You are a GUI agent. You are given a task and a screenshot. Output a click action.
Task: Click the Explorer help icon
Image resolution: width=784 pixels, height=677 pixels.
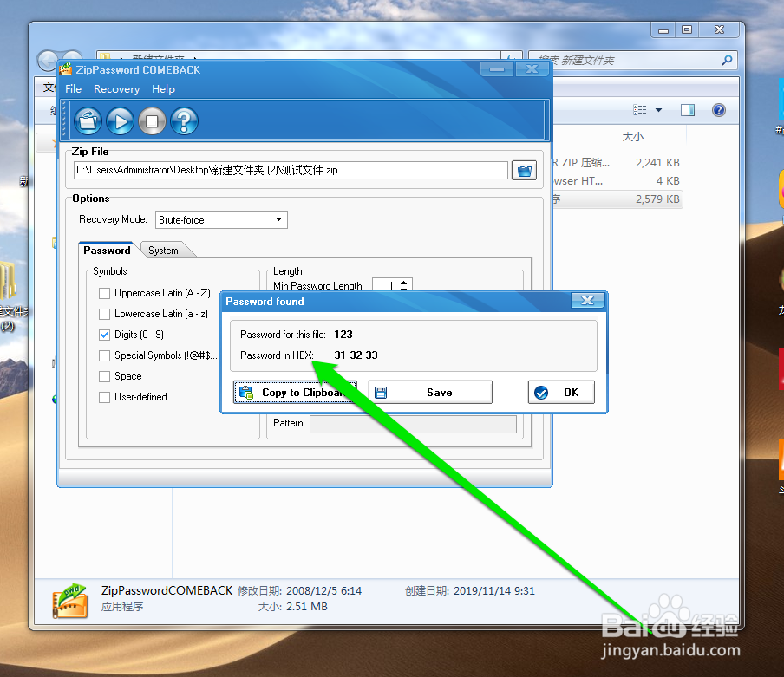coord(718,110)
